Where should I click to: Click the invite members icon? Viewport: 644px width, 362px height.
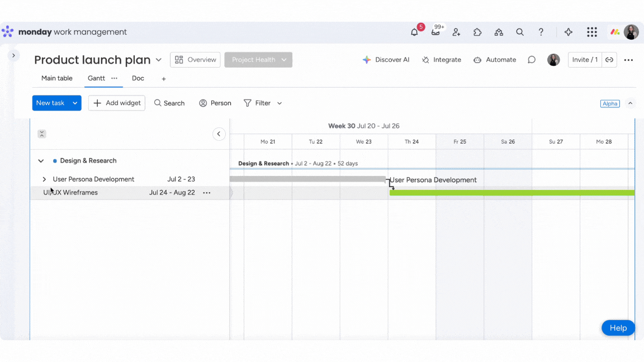point(456,32)
